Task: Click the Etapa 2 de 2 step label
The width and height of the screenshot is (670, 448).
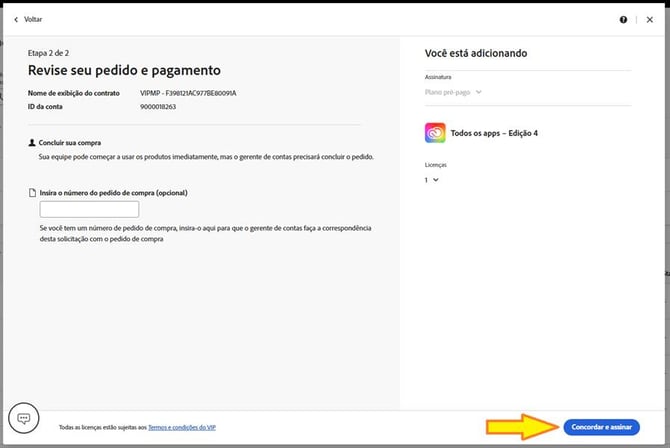Action: (x=48, y=53)
